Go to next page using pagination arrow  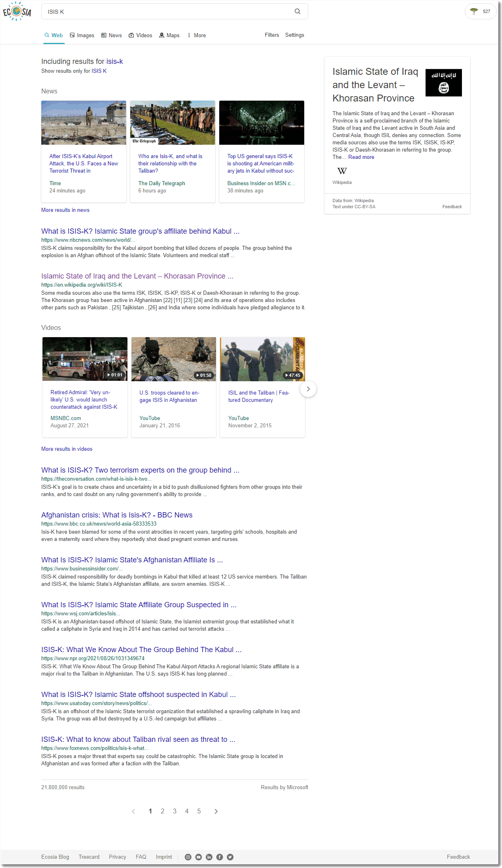[x=216, y=811]
